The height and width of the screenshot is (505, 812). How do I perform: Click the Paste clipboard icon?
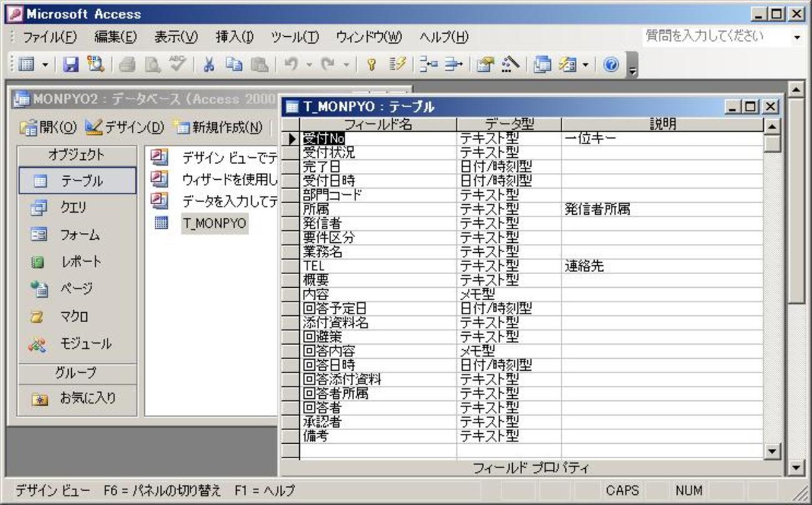(x=259, y=65)
